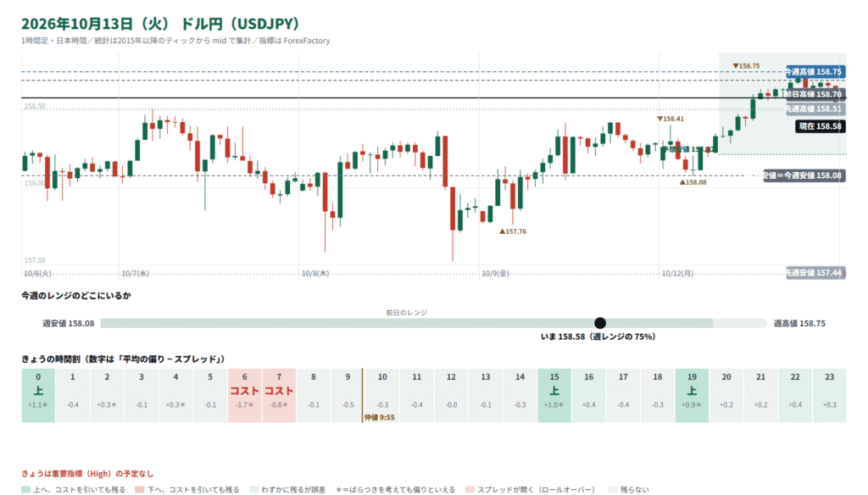The width and height of the screenshot is (868, 495).
Task: Click the ▼158.41 high marker
Action: tap(670, 119)
